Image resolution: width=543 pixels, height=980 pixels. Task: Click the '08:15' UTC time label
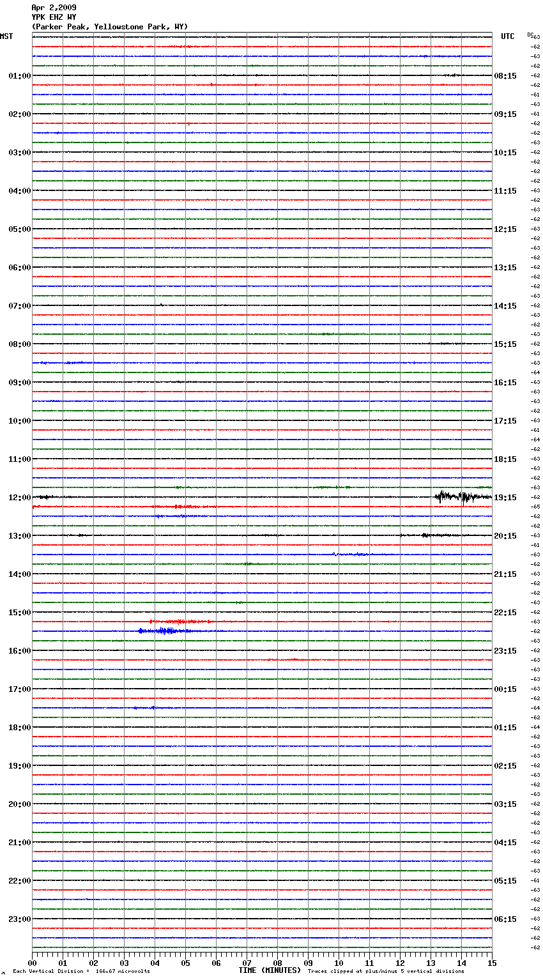click(x=505, y=76)
